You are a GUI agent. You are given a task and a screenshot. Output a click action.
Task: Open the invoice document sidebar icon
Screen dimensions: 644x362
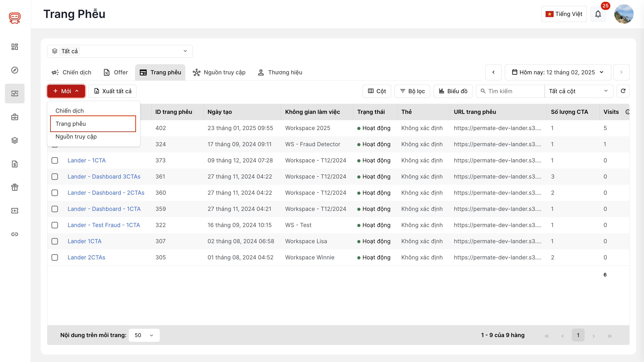pyautogui.click(x=15, y=164)
